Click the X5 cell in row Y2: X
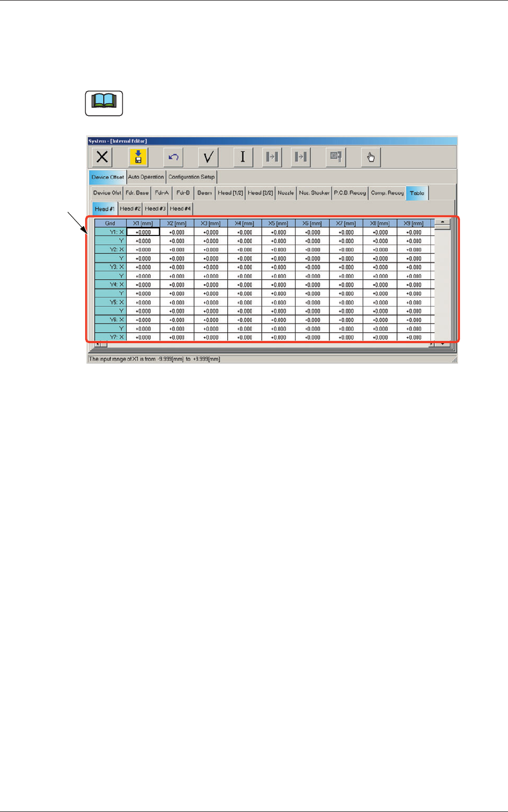This screenshot has height=812, width=508. click(279, 250)
